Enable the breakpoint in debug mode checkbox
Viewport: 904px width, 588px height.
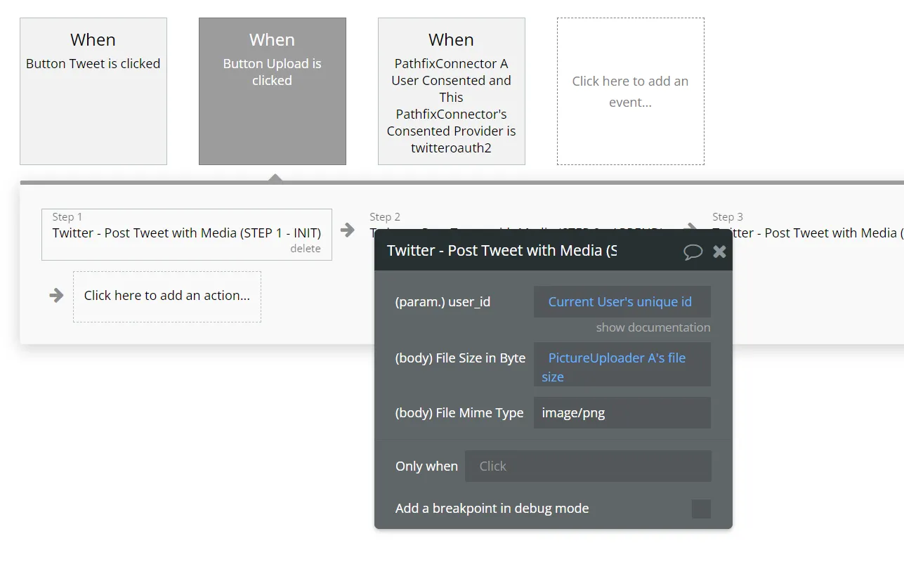point(701,509)
